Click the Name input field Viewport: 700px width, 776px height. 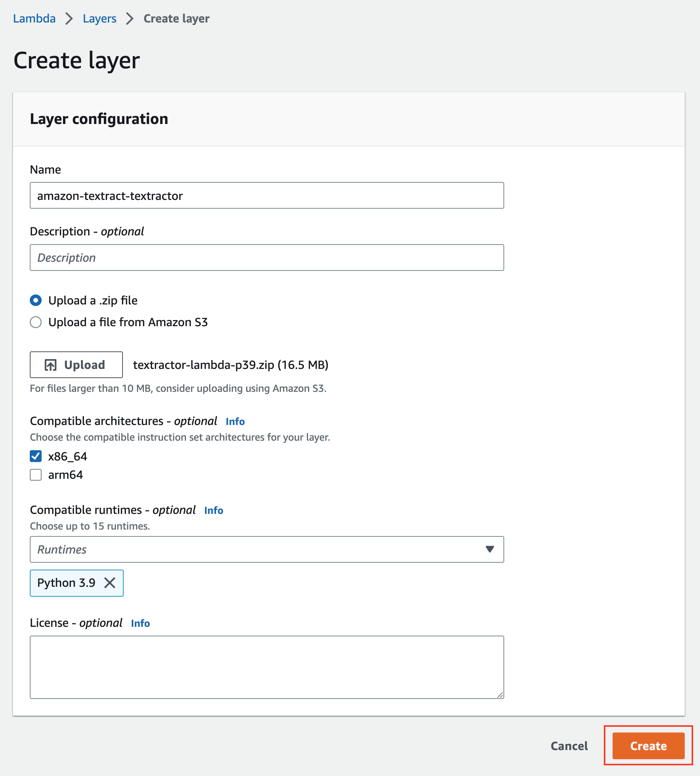[267, 196]
